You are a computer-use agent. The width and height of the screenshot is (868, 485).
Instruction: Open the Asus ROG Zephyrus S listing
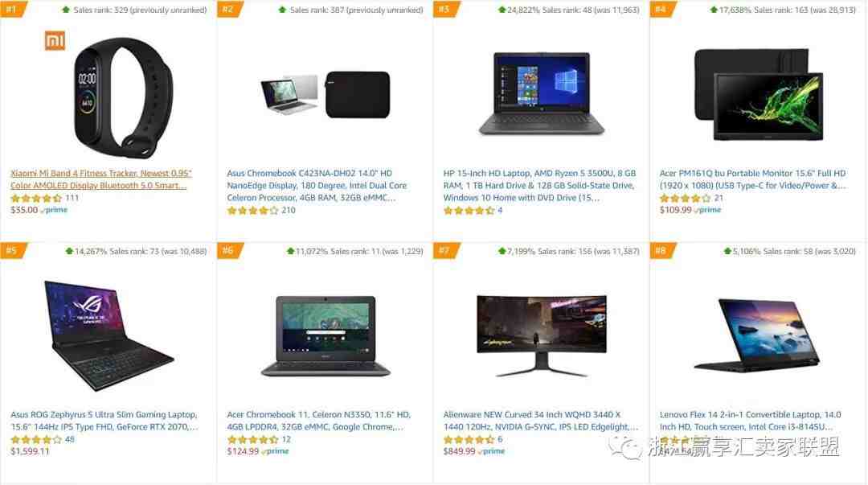pos(104,420)
